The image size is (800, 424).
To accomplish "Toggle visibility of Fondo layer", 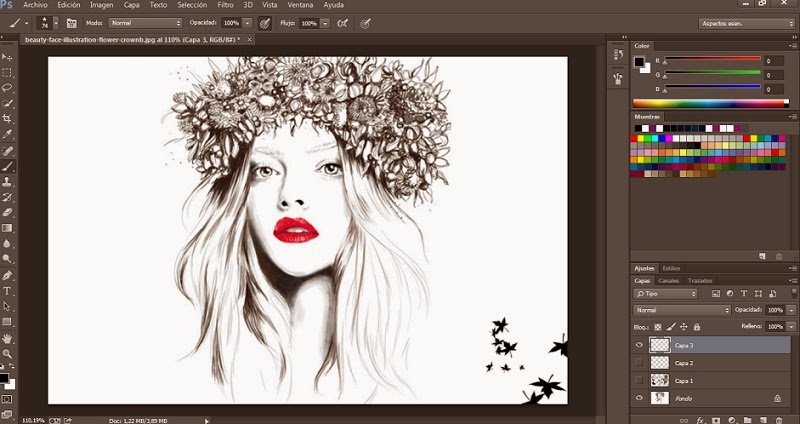I will [639, 398].
